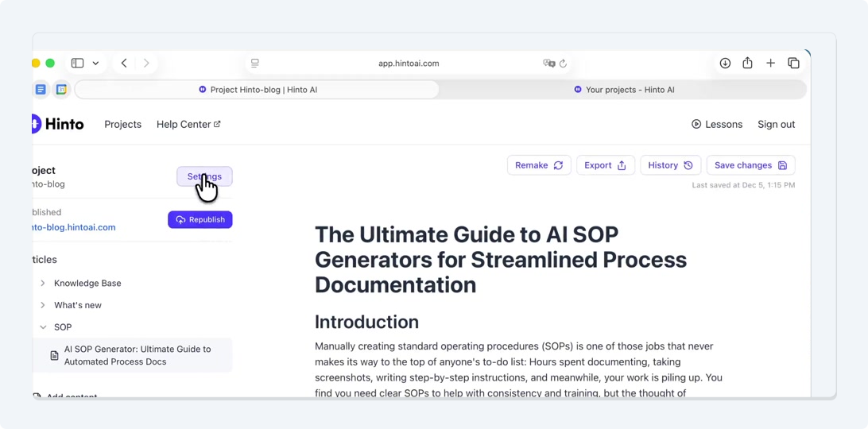
Task: Switch to Your projects - Hinto AI tab
Action: click(x=624, y=90)
